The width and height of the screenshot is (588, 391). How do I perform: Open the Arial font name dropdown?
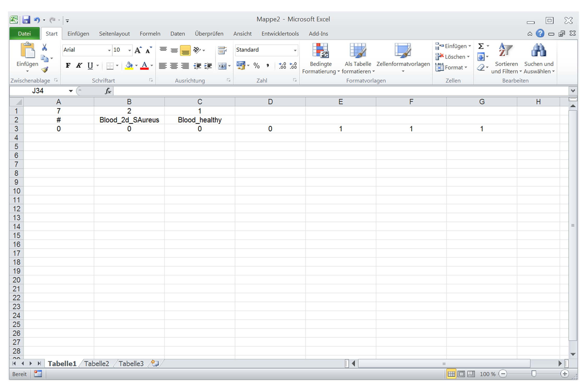(109, 50)
